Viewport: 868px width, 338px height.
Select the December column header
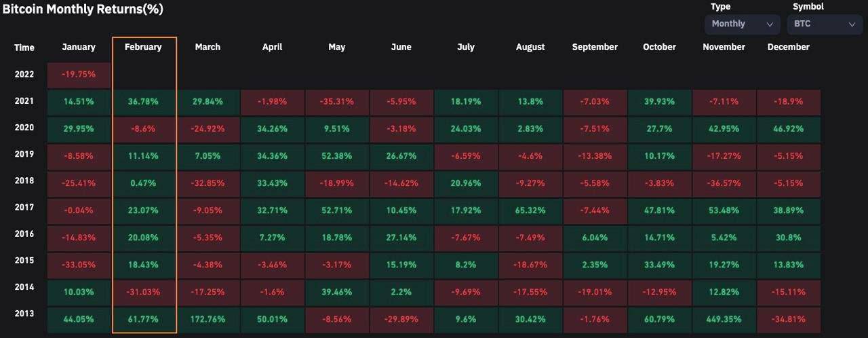tap(788, 47)
